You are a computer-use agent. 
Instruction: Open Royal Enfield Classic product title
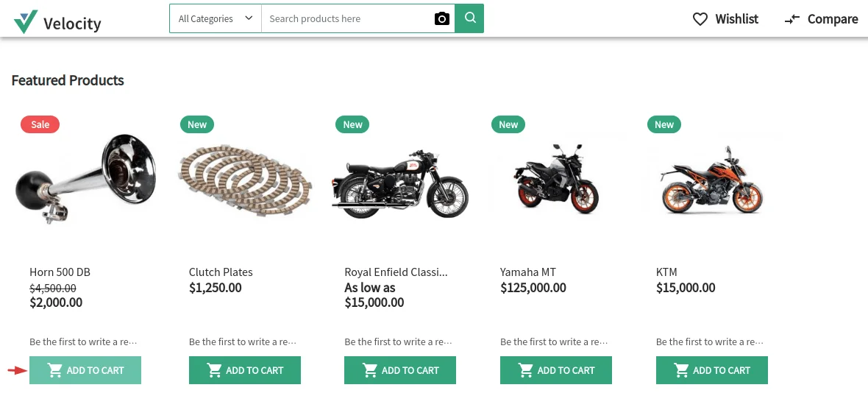[396, 272]
